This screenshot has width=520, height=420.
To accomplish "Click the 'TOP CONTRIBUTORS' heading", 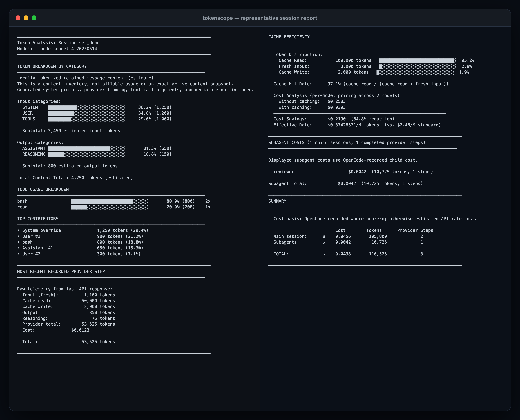I will [x=38, y=219].
